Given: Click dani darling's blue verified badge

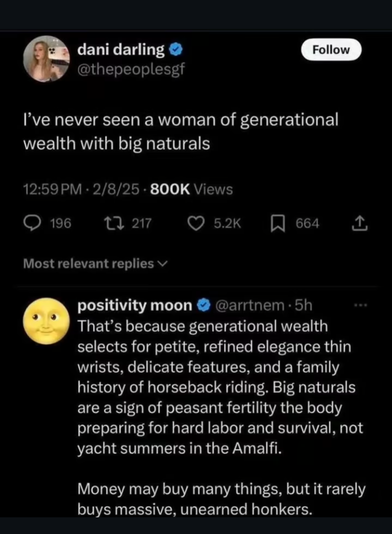Looking at the screenshot, I should point(176,50).
